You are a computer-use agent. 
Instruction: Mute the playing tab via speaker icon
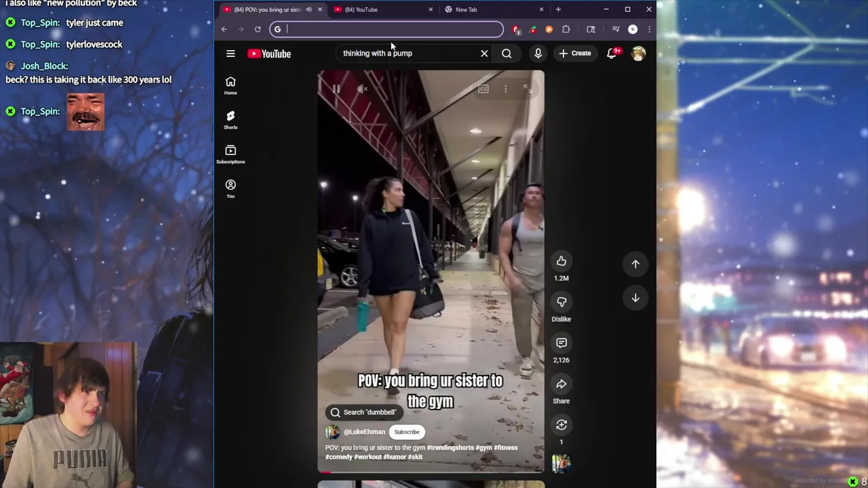(x=309, y=9)
